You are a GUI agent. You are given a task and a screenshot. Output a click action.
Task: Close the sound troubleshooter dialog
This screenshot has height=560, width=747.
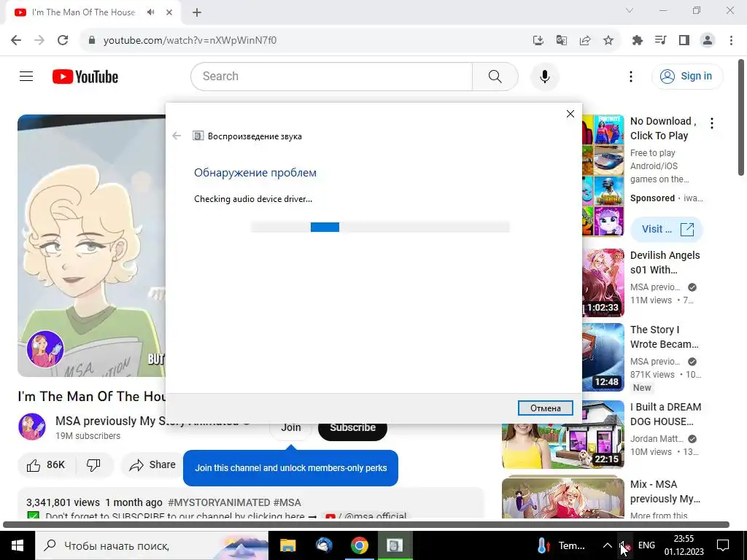pos(570,114)
